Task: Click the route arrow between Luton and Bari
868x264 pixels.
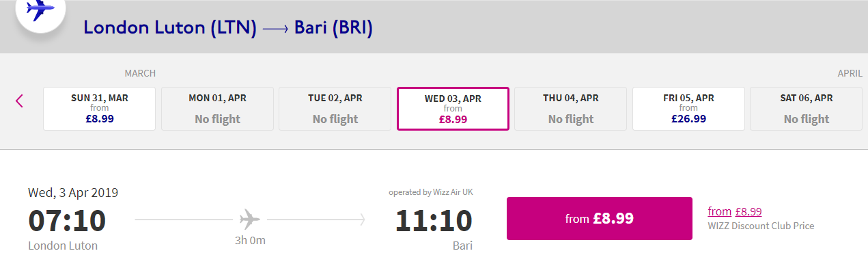Action: click(x=276, y=28)
